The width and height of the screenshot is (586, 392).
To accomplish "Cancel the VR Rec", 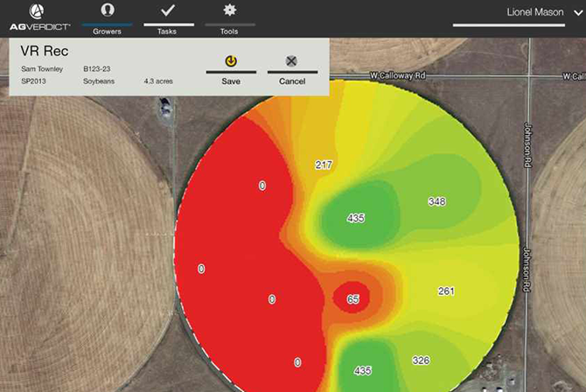I will pyautogui.click(x=292, y=71).
